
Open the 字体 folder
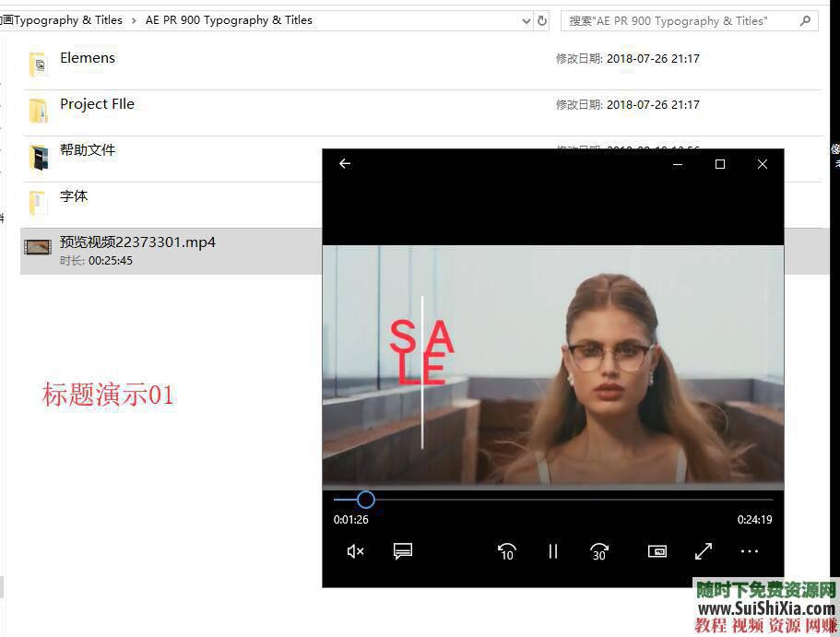pos(74,195)
